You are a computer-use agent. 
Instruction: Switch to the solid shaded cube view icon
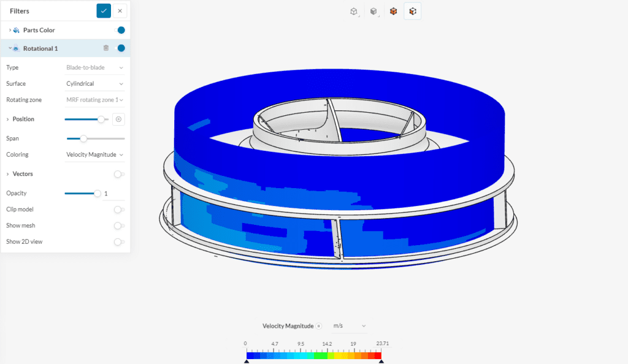tap(373, 10)
